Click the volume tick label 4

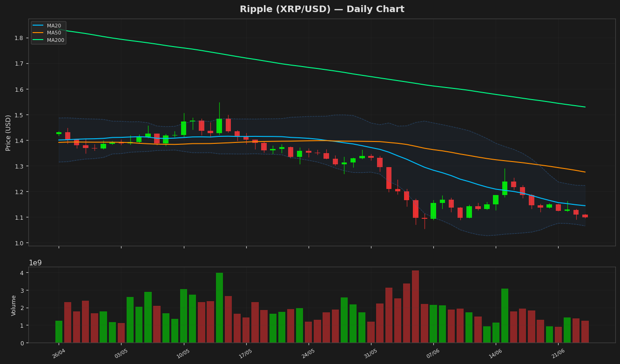(21, 273)
